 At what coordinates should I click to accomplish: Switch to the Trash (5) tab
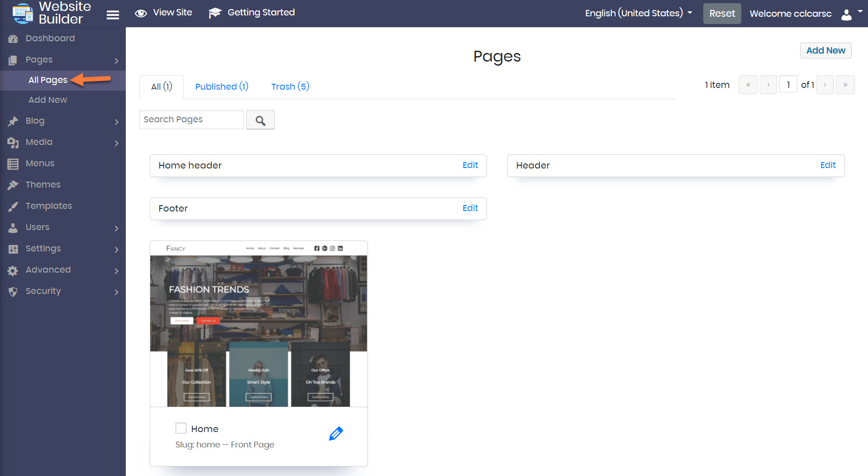(x=290, y=87)
